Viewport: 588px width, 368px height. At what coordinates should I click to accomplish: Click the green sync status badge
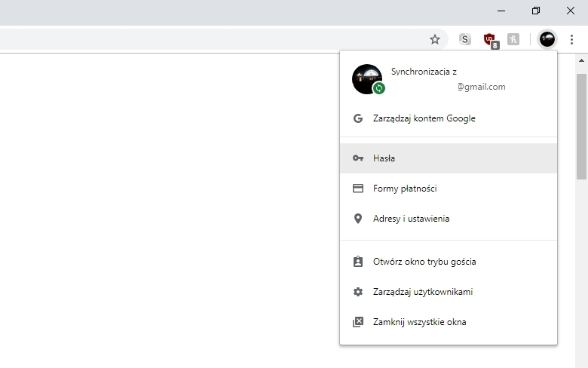(x=379, y=88)
